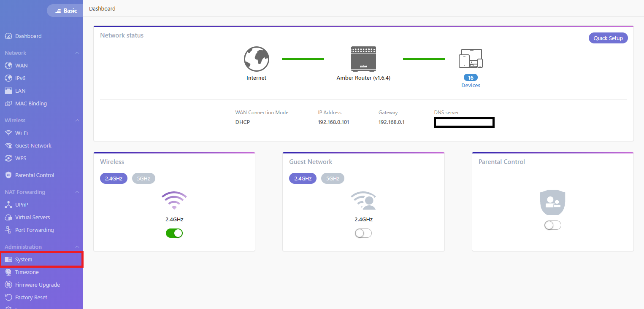The height and width of the screenshot is (309, 644).
Task: Open the Dashboard gauge icon in sidebar
Action: 8,36
